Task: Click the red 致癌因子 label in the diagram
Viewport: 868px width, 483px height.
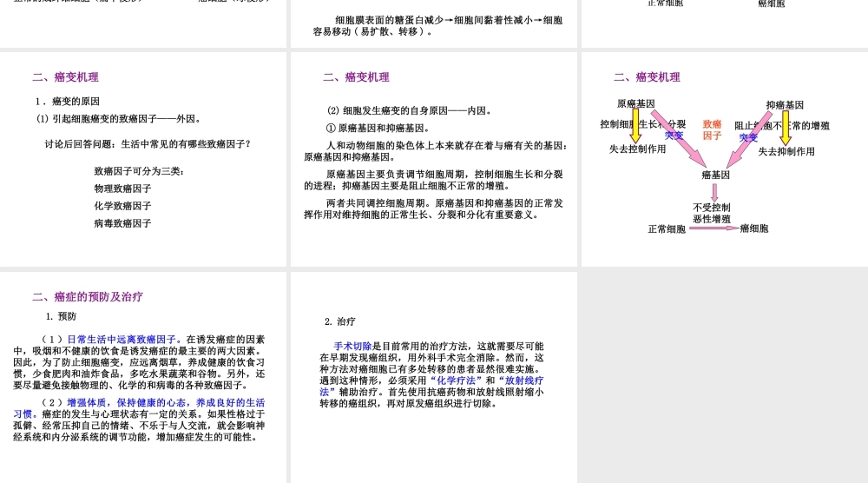Action: [713, 129]
